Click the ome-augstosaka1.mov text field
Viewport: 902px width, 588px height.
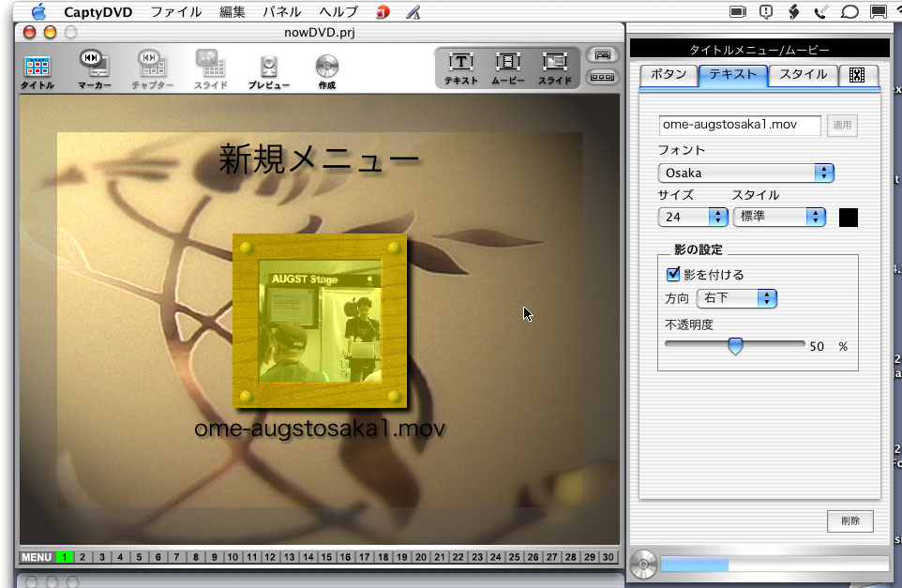[x=740, y=125]
